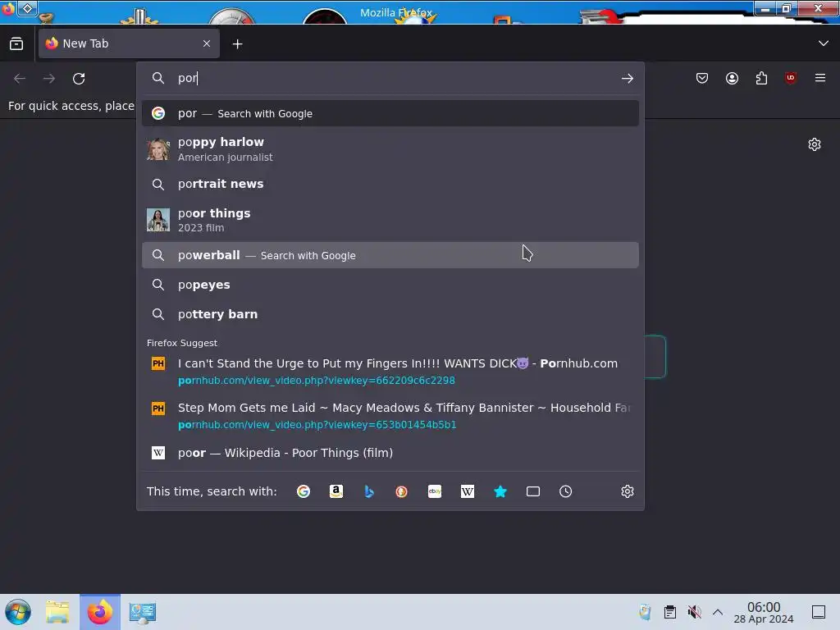Open File Explorer from the taskbar
Screen dimensions: 840x630
point(57,612)
